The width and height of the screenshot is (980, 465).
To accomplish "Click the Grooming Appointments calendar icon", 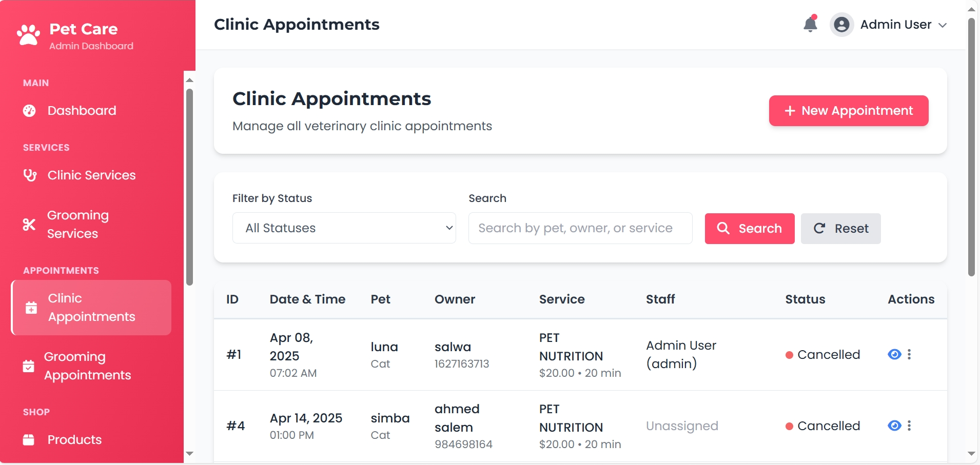I will 29,366.
